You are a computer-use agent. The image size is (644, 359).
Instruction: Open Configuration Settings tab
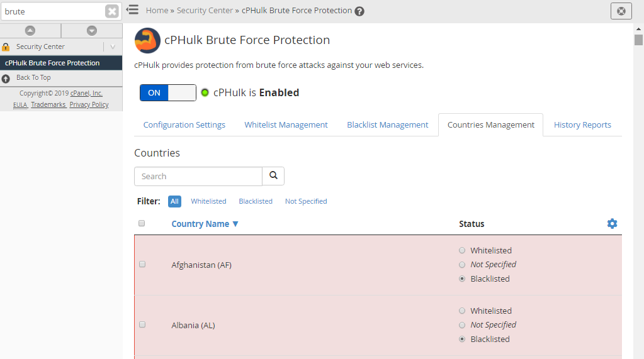(x=184, y=124)
